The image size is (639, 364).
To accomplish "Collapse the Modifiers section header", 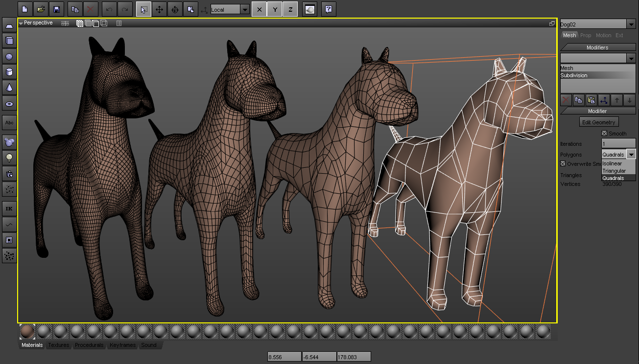I will click(598, 47).
